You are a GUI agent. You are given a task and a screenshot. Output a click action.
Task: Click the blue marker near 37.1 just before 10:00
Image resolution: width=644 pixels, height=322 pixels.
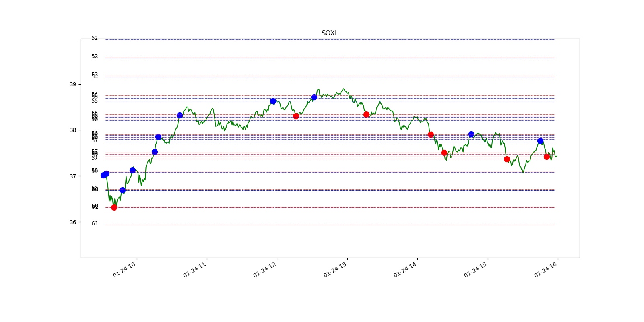(132, 170)
